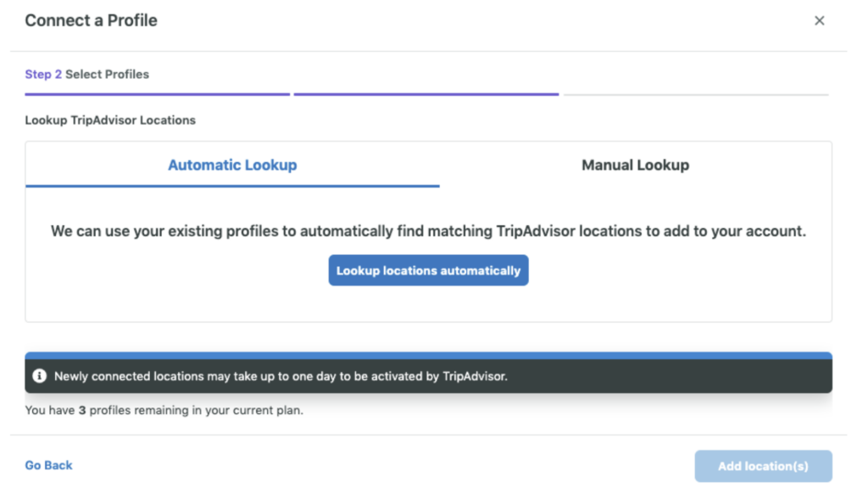Close the Connect a Profile dialog
The width and height of the screenshot is (868, 504).
click(819, 21)
